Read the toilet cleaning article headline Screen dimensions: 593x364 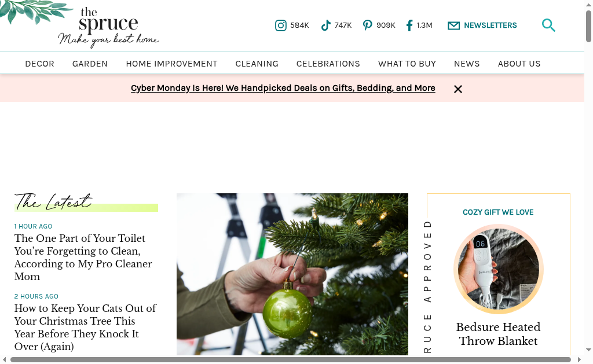pyautogui.click(x=83, y=258)
